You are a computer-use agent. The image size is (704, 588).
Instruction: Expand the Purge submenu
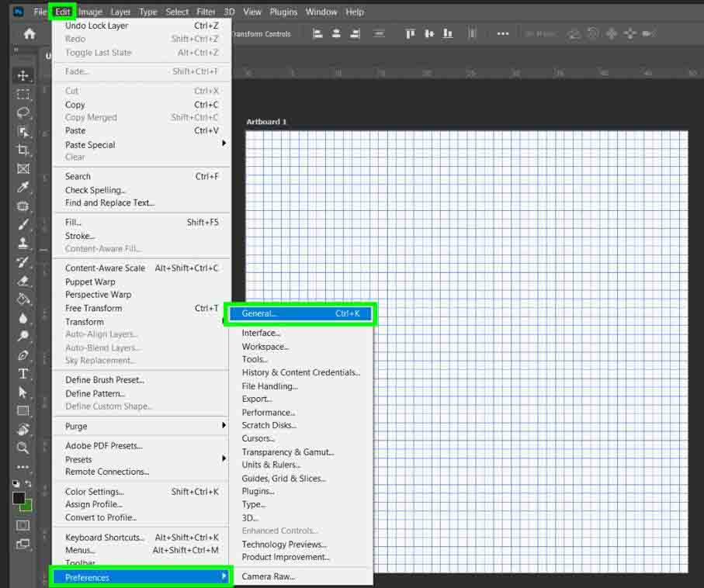141,426
